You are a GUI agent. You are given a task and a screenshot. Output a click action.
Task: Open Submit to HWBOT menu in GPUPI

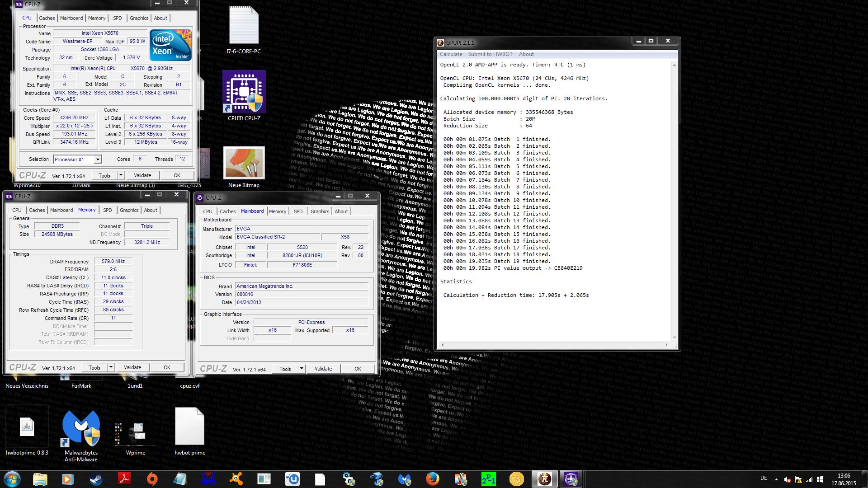point(490,54)
